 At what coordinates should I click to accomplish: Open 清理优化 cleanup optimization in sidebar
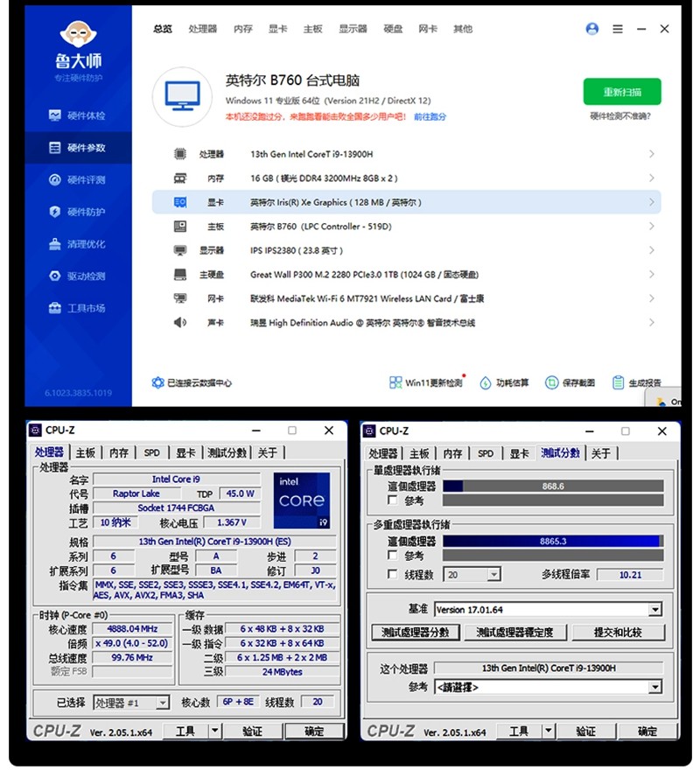[78, 244]
